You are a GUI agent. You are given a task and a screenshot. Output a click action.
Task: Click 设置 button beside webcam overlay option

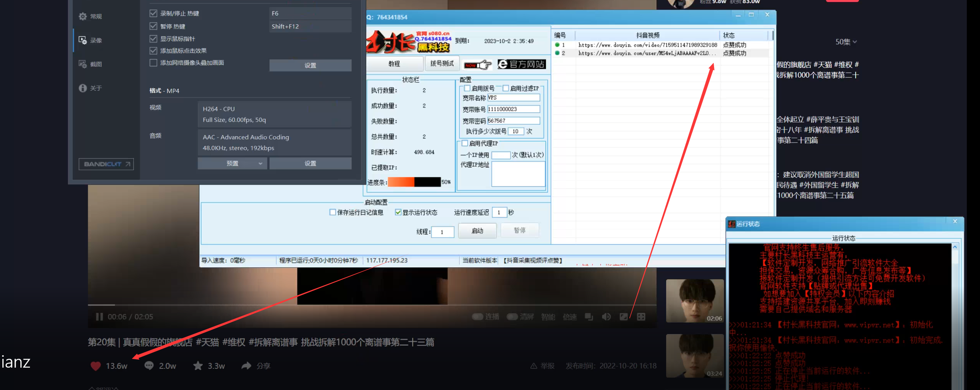point(310,66)
